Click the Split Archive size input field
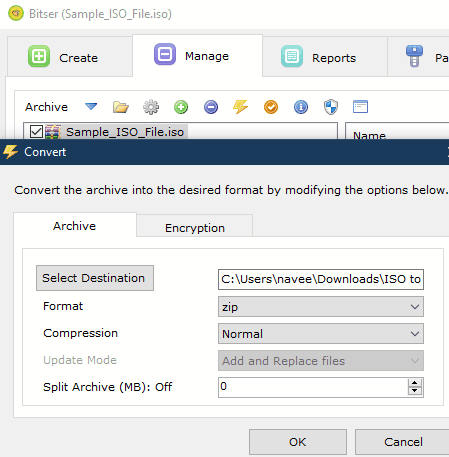This screenshot has width=449, height=457. (313, 387)
